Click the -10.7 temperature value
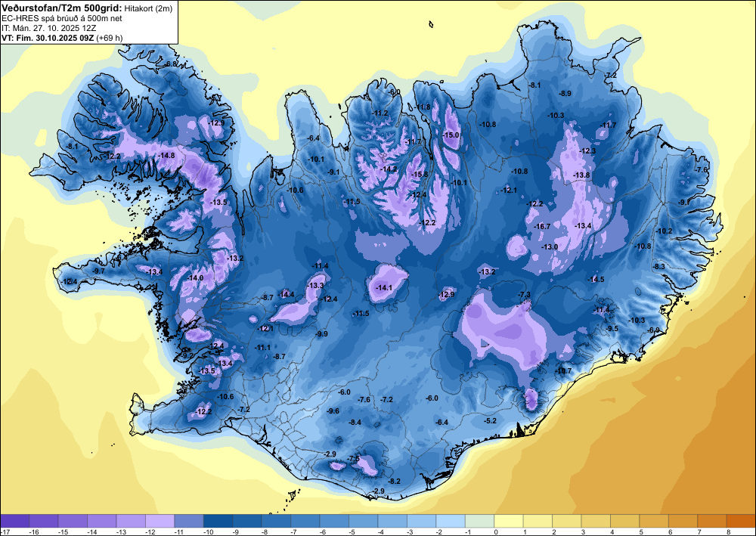 563,370
